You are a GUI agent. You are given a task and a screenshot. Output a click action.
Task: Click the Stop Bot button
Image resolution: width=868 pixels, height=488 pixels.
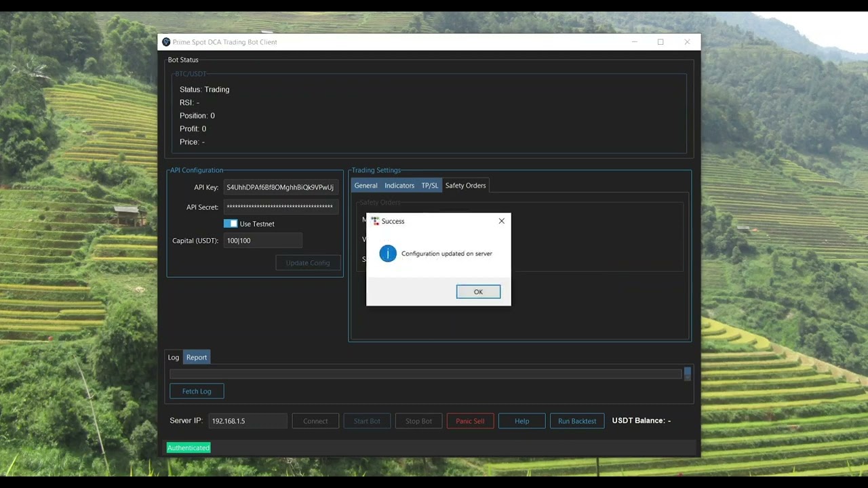418,421
